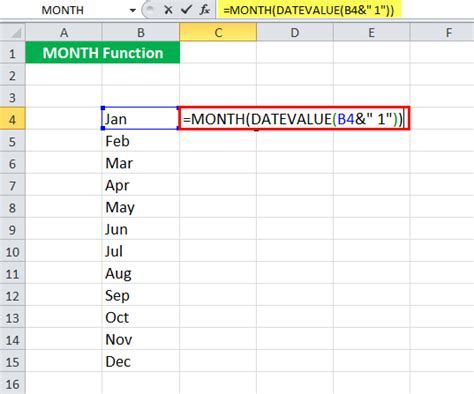Select row 11 header
The width and height of the screenshot is (474, 394).
pyautogui.click(x=13, y=273)
